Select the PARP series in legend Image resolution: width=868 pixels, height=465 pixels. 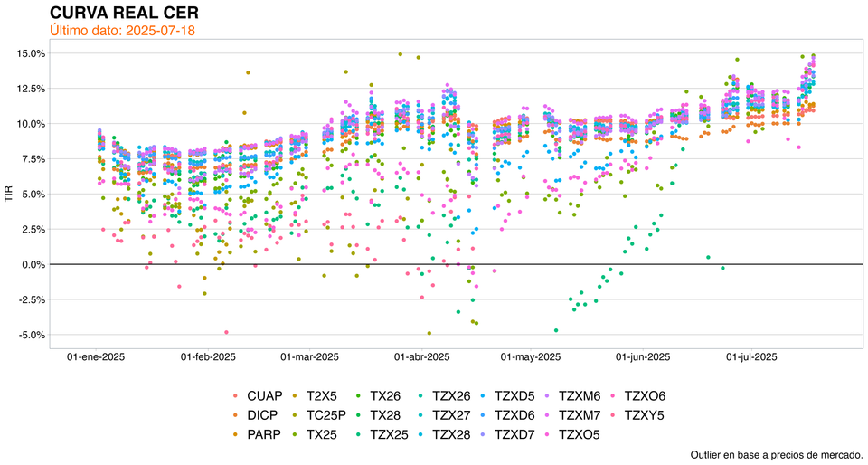pos(264,434)
